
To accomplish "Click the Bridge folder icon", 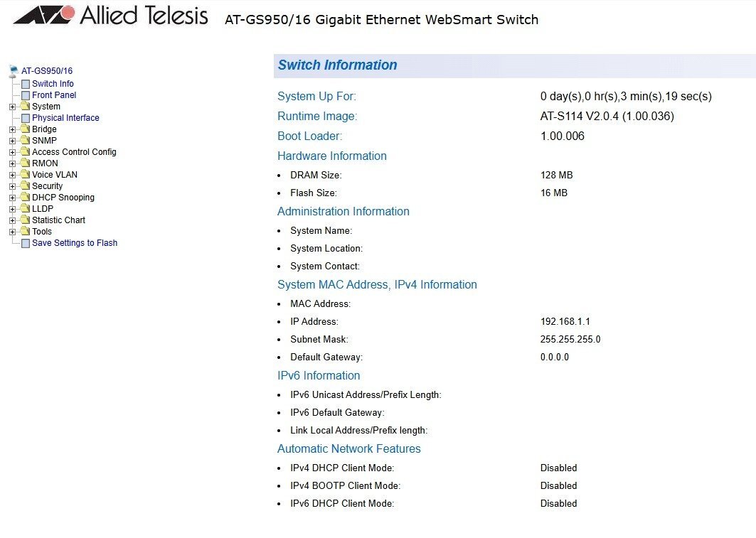I will pyautogui.click(x=26, y=129).
